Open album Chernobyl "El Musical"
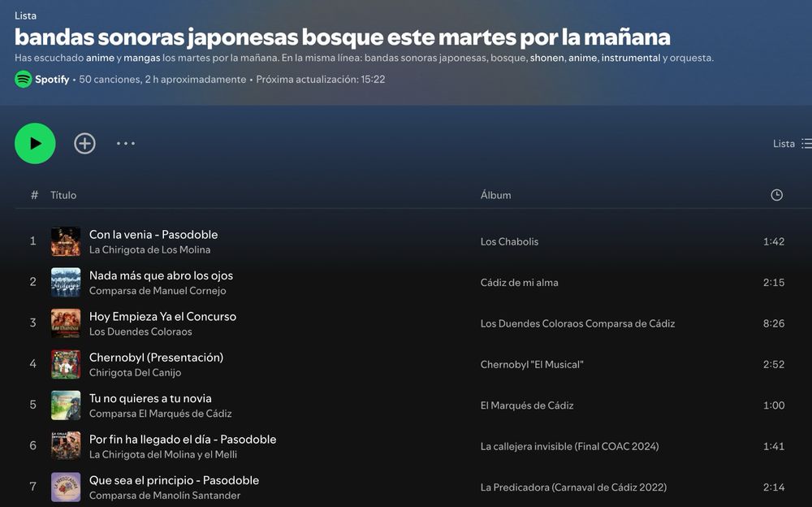 click(x=532, y=365)
